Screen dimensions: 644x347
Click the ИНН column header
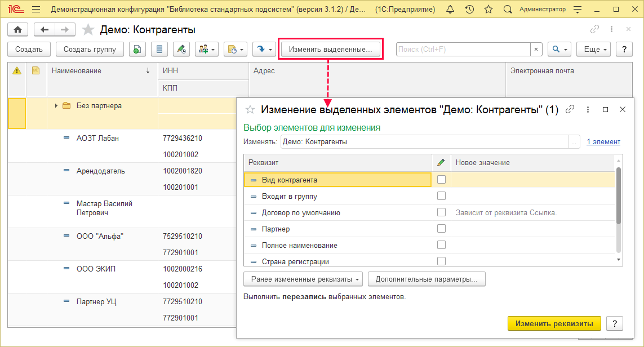pyautogui.click(x=203, y=70)
